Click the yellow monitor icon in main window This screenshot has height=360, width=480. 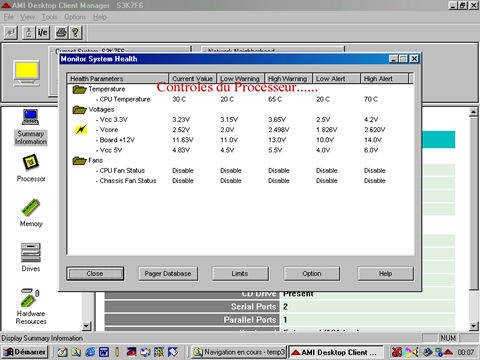point(27,73)
